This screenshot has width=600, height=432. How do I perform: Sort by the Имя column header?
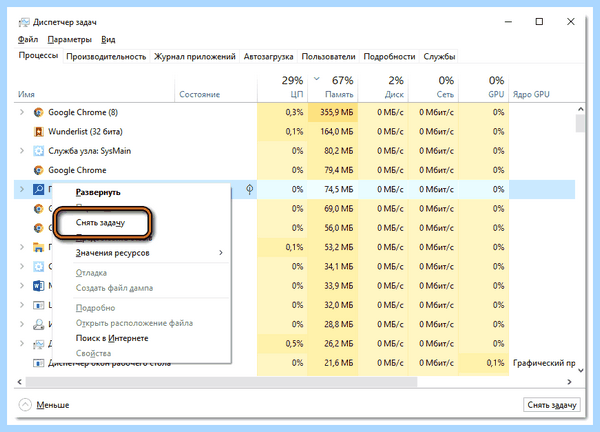(x=94, y=88)
